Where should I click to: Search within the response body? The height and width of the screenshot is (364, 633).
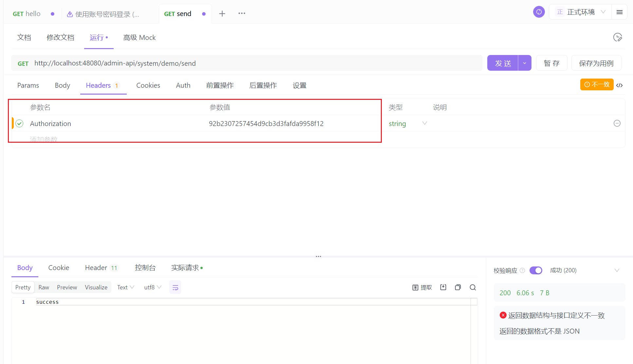tap(473, 287)
